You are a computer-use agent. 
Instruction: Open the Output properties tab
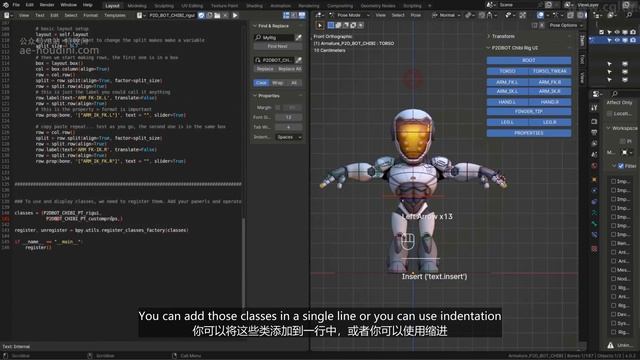click(594, 133)
